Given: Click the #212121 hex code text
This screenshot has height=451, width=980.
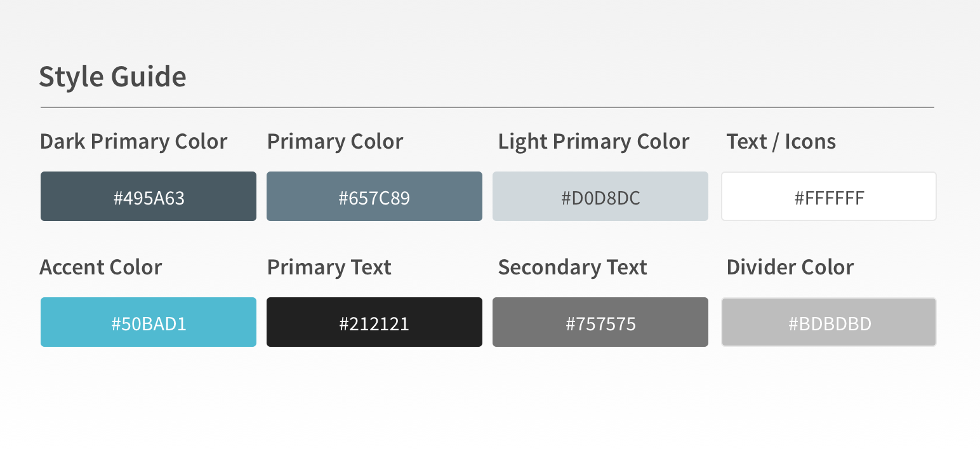Looking at the screenshot, I should 374,324.
